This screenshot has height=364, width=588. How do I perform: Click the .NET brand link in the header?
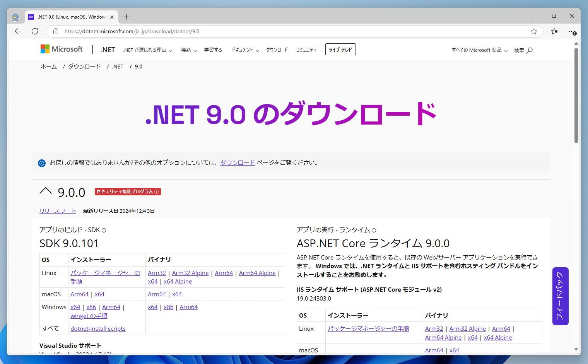108,50
